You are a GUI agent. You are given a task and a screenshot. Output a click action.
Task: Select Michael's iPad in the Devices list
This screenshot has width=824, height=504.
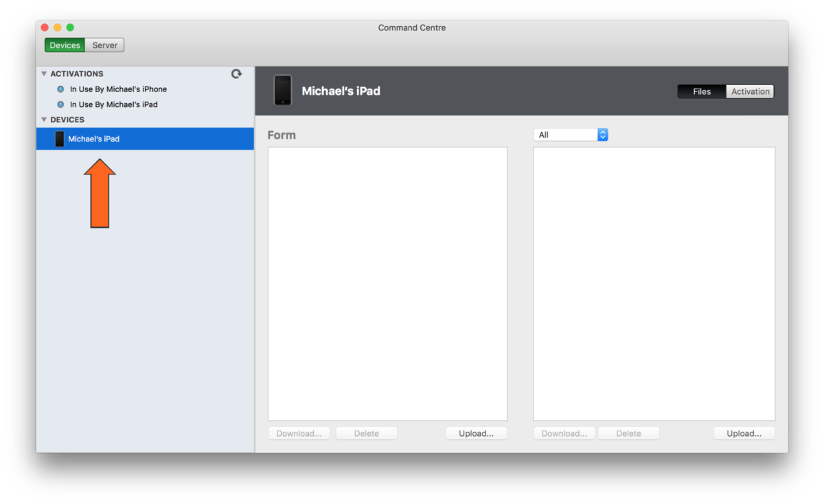[145, 139]
